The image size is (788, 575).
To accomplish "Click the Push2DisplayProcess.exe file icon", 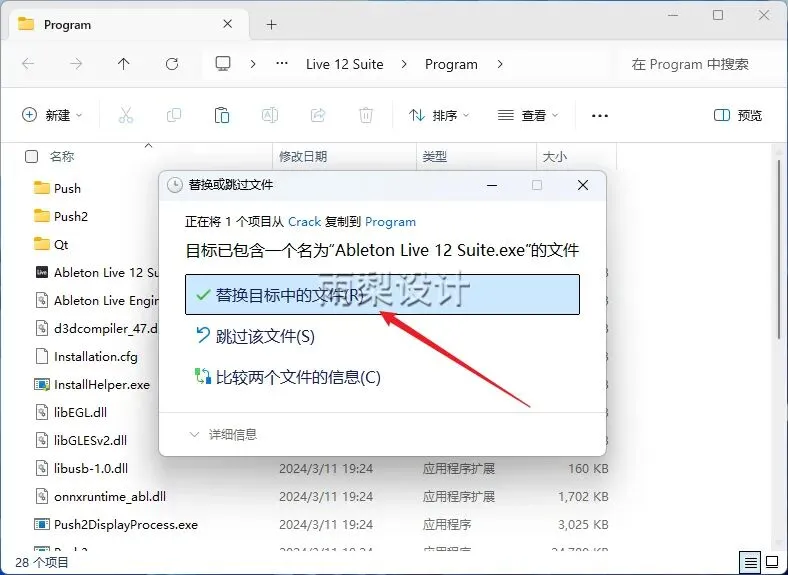I will [x=42, y=524].
